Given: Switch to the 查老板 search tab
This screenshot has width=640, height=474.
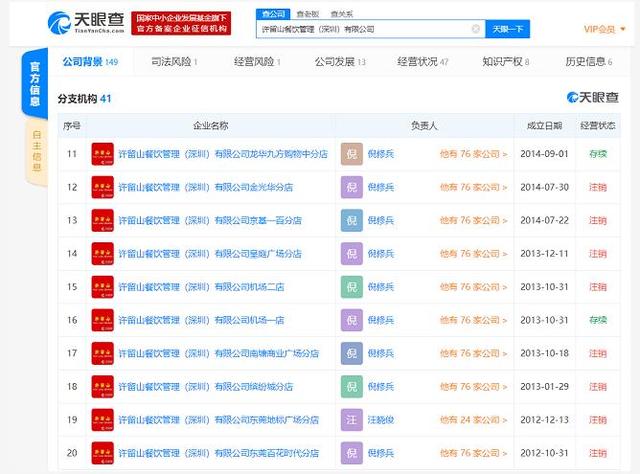Looking at the screenshot, I should point(307,14).
